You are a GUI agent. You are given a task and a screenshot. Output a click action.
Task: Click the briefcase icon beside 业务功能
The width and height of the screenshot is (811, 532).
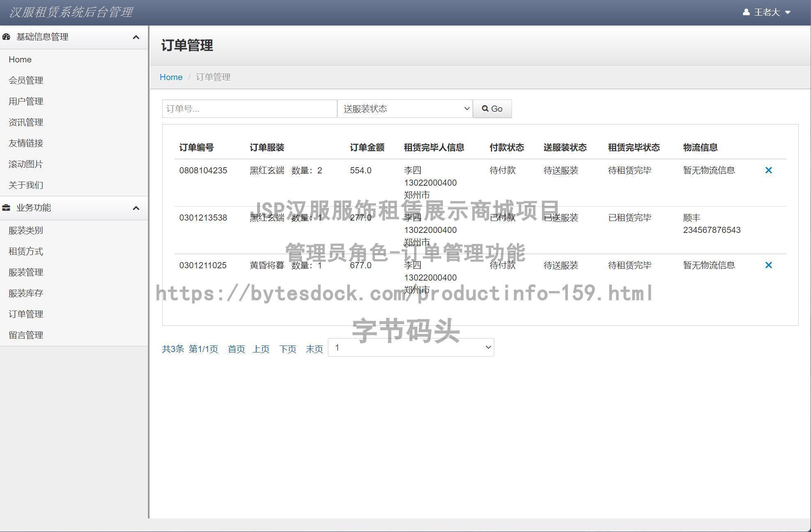pos(6,208)
